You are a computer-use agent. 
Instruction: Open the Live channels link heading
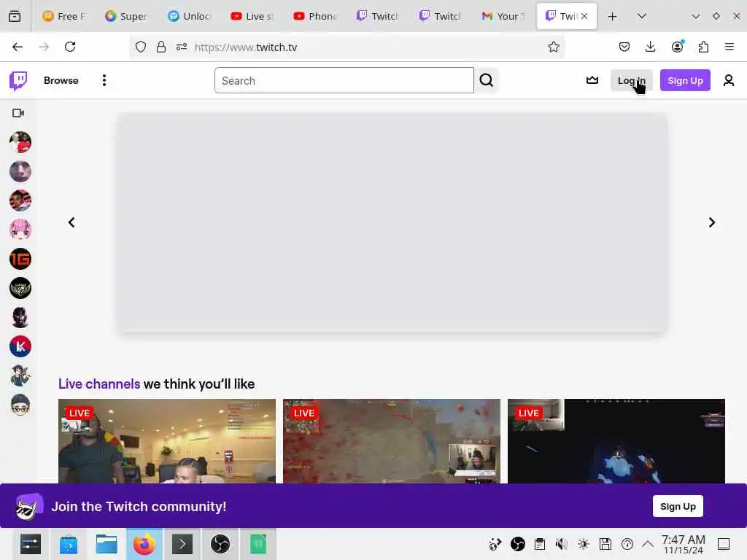pyautogui.click(x=99, y=384)
